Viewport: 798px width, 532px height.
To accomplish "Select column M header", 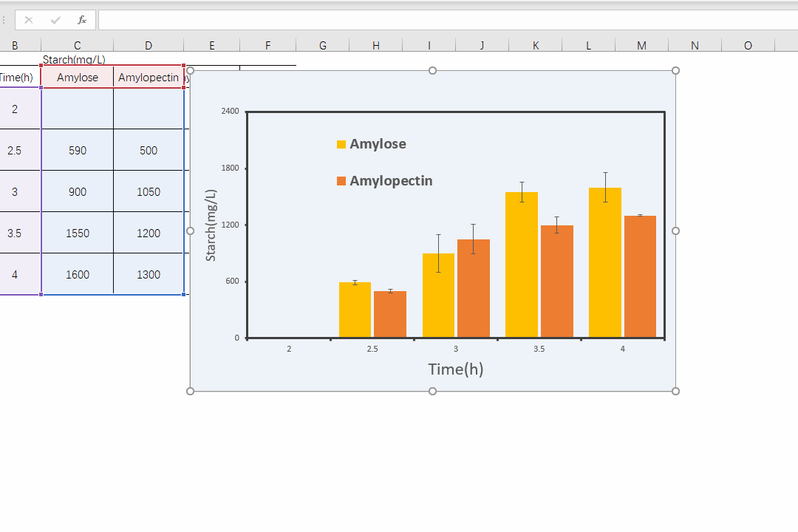I will pos(641,45).
